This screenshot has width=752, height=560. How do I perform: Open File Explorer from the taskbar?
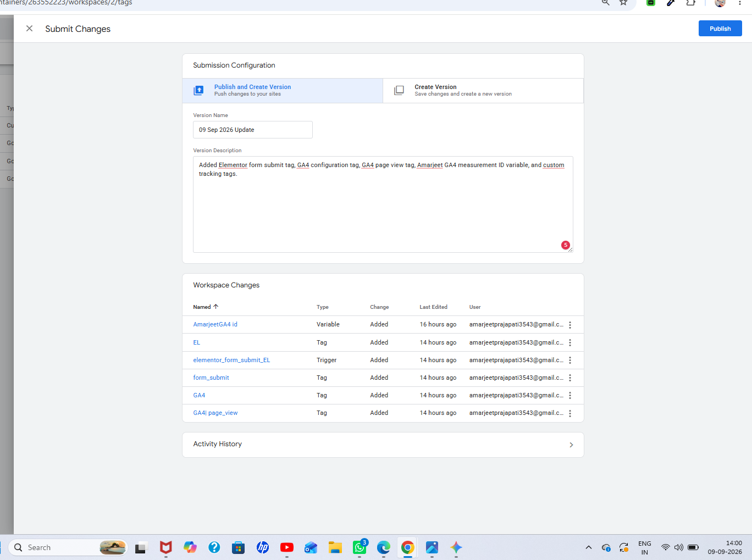pyautogui.click(x=335, y=547)
